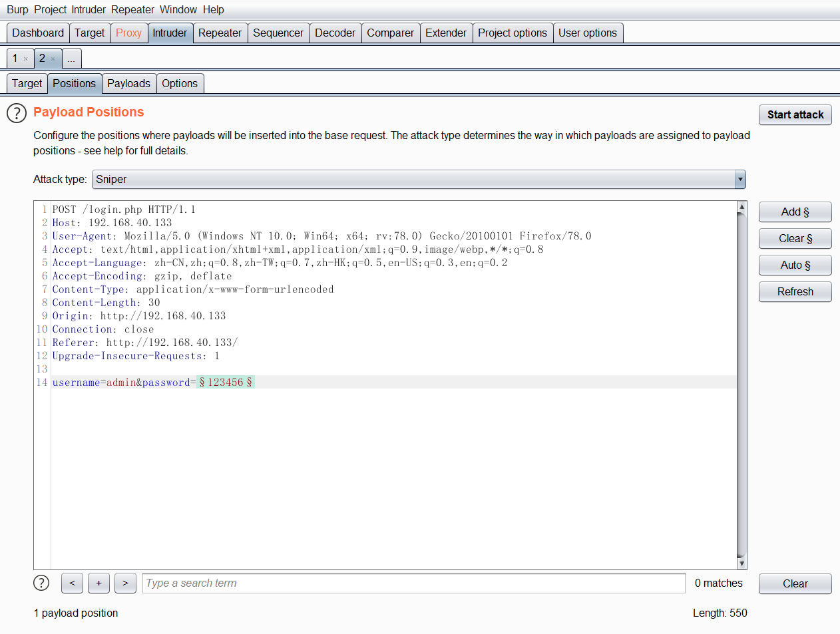Click the Accept-Encoding header line
This screenshot has height=634, width=840.
point(142,275)
